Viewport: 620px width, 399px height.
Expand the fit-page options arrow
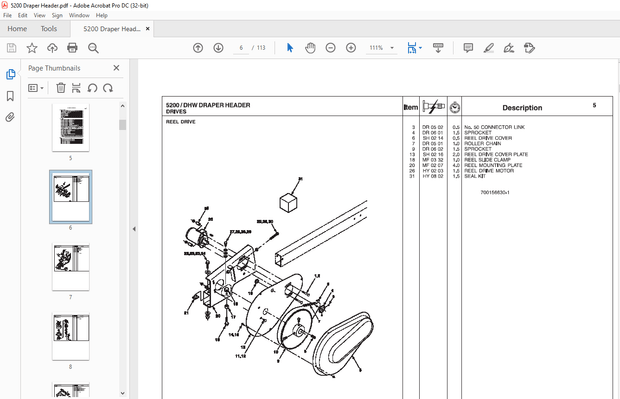(x=420, y=48)
